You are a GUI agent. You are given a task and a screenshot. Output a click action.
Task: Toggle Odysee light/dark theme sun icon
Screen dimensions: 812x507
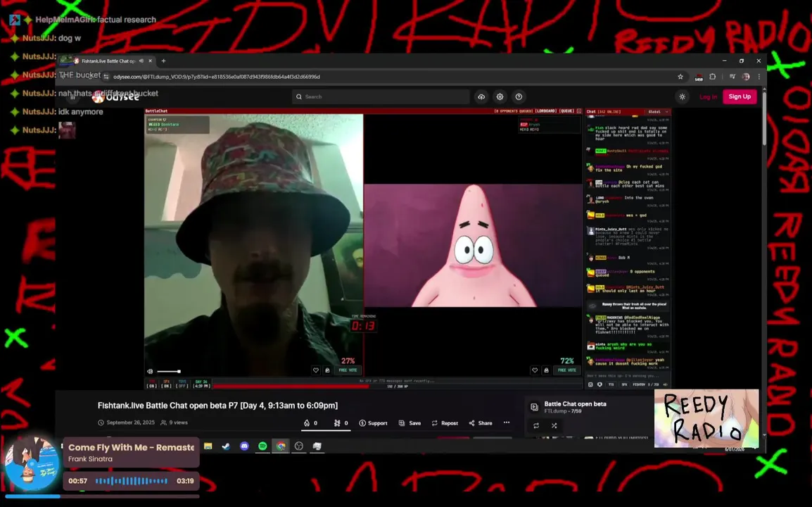[x=683, y=97]
